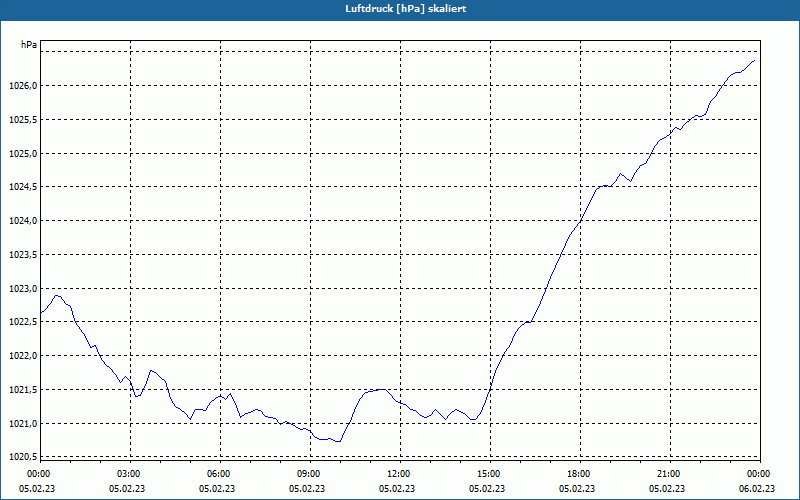Click the 'hPa' unit label on y-axis

pos(29,45)
